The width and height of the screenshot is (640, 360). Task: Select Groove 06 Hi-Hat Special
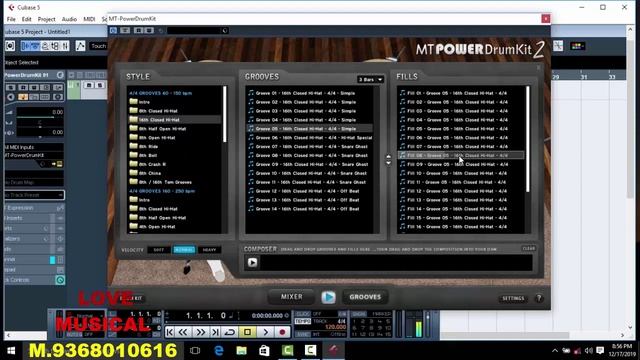[309, 138]
